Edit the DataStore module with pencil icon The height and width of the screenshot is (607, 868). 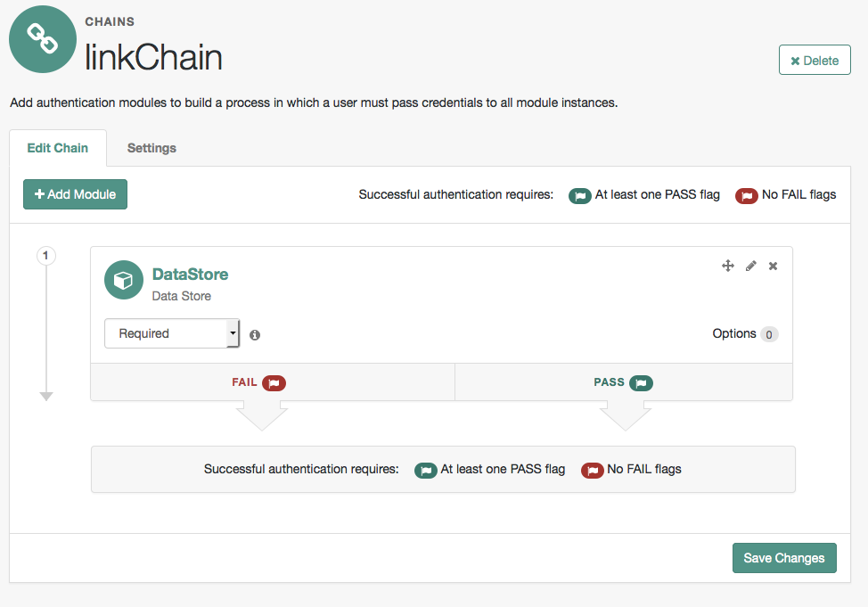[x=751, y=266]
